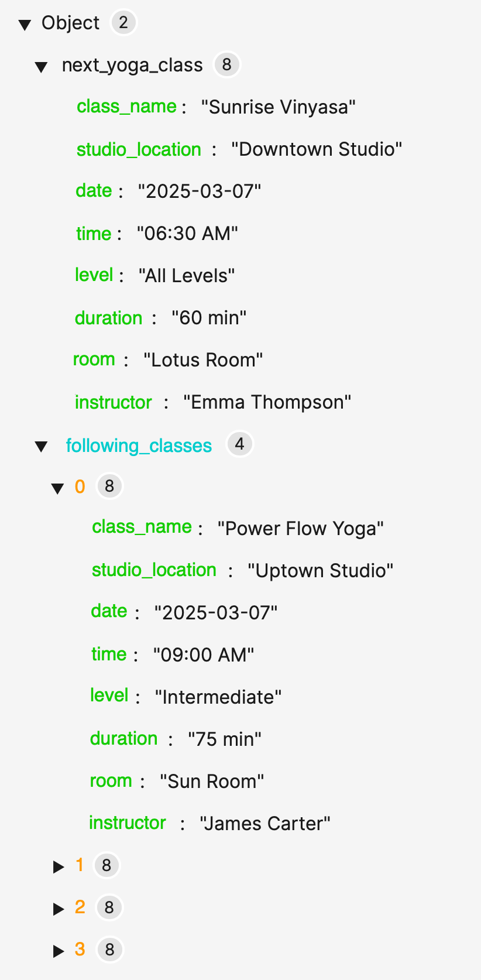Select the instructor key showing Emma Thompson
This screenshot has width=481, height=980.
[113, 402]
